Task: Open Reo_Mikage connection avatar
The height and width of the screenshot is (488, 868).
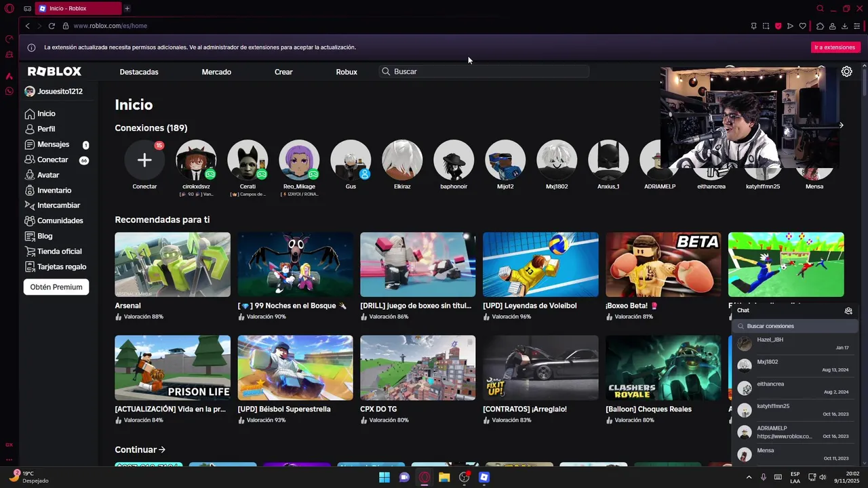Action: click(x=299, y=160)
